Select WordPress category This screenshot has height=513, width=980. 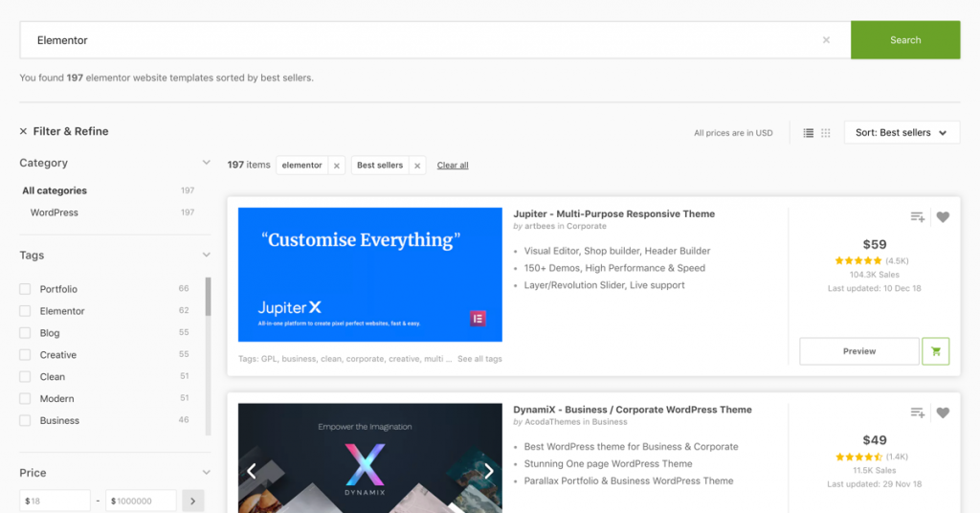point(55,212)
